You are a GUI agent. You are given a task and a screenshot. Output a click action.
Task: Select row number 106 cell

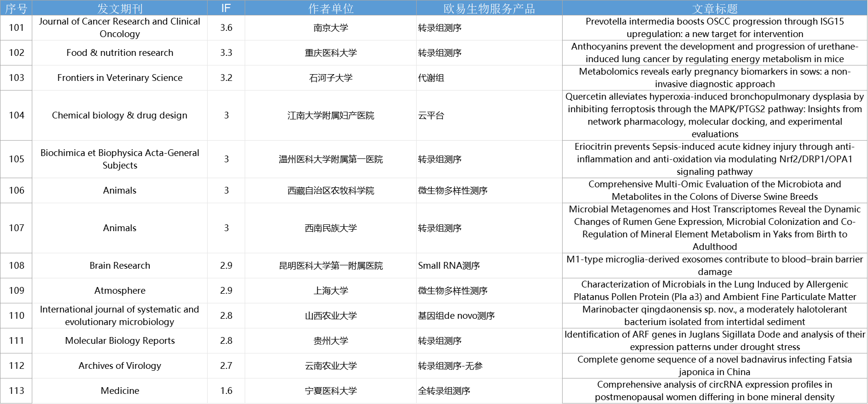pyautogui.click(x=16, y=191)
